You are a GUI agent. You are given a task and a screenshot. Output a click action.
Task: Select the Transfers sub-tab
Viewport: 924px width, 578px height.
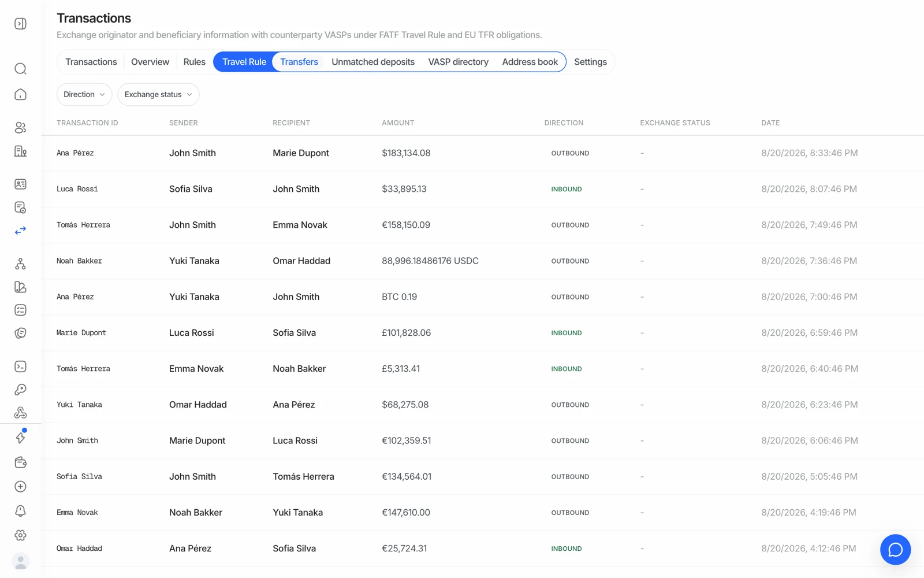tap(299, 62)
